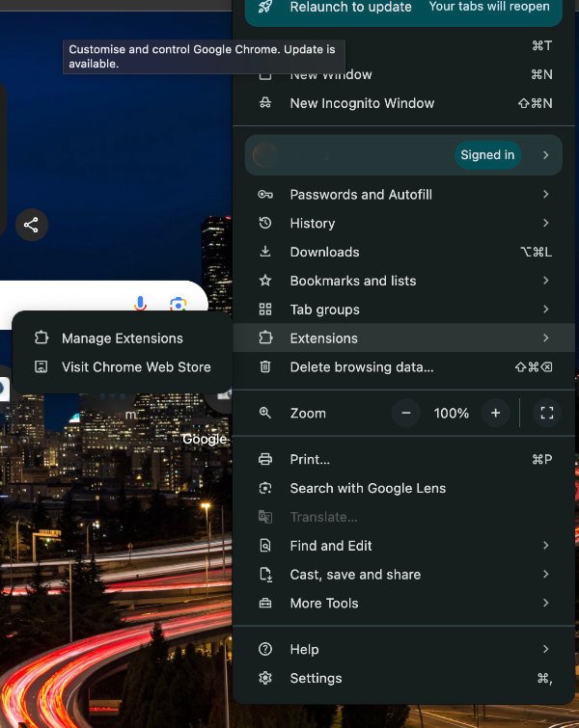Click the Find and Edit document icon
Viewport: 579px width, 728px height.
pos(265,546)
